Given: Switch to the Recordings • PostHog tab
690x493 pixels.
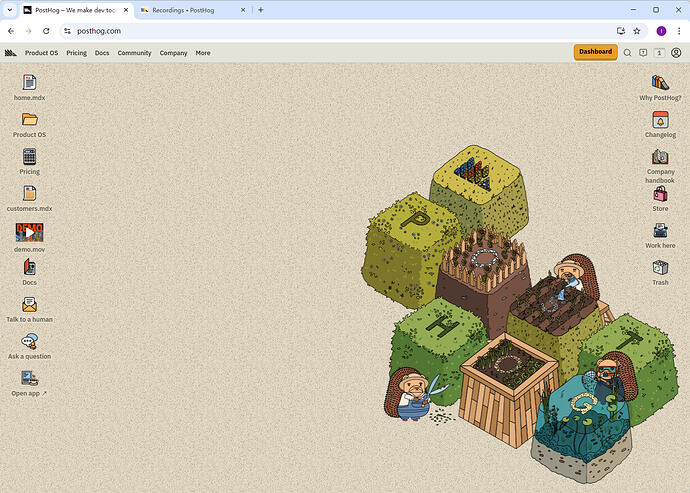Looking at the screenshot, I should click(185, 10).
